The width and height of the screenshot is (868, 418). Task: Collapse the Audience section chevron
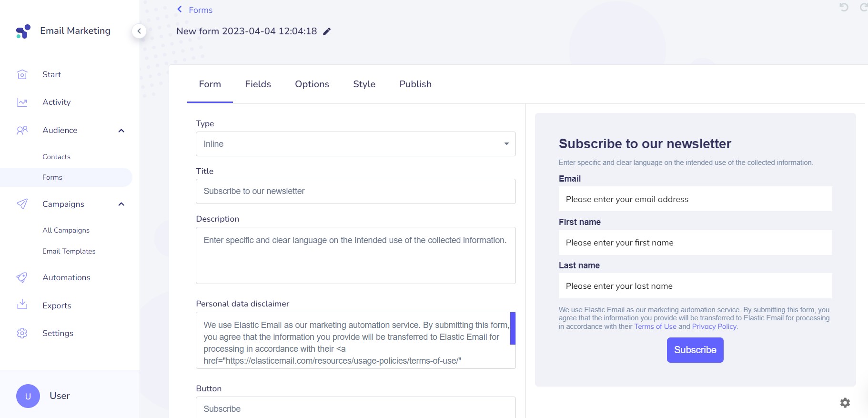[x=121, y=131]
